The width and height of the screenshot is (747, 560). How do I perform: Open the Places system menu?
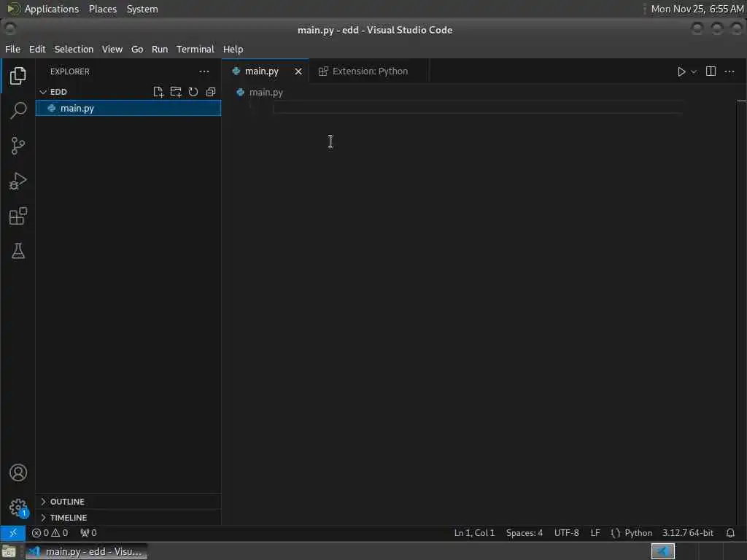(x=103, y=9)
